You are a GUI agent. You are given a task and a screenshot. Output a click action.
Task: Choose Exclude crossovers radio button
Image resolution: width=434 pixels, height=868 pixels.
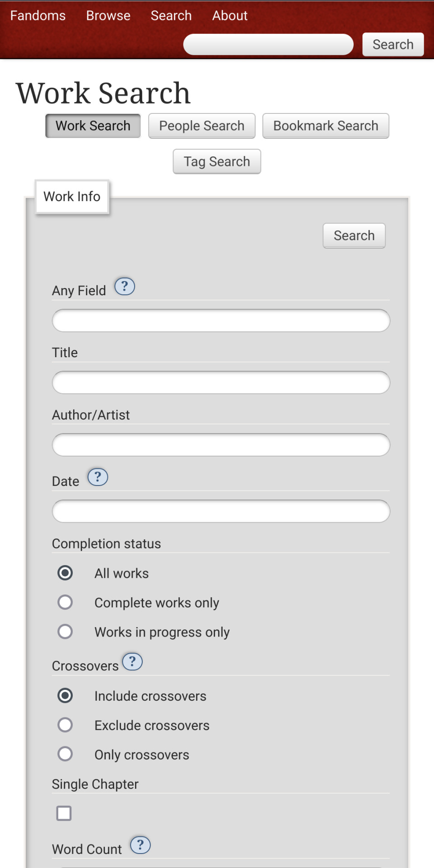point(65,725)
